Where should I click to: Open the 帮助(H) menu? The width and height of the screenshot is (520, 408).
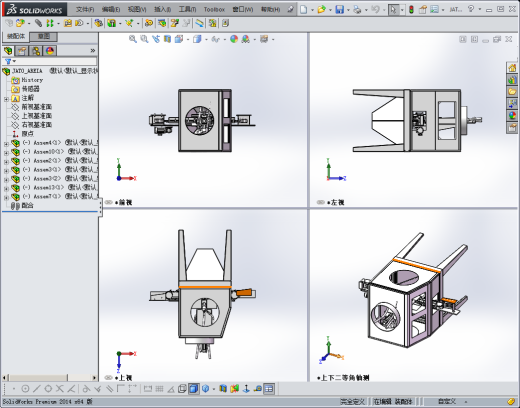click(270, 9)
